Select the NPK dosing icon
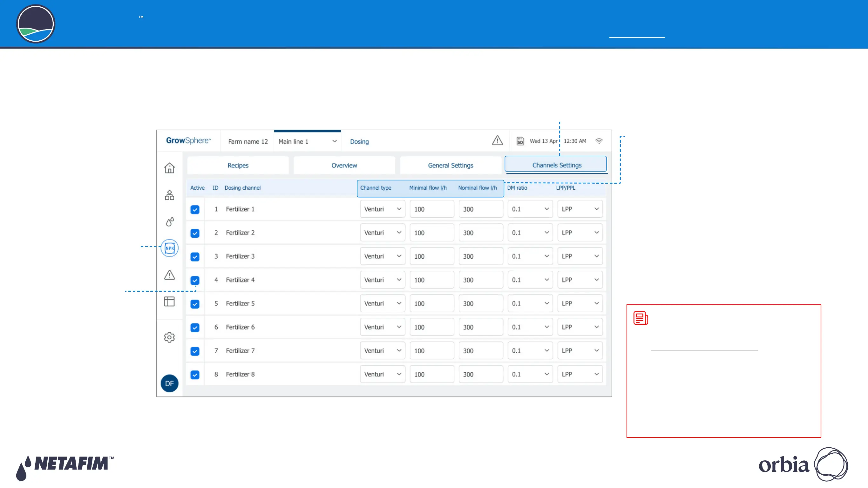 pos(169,248)
